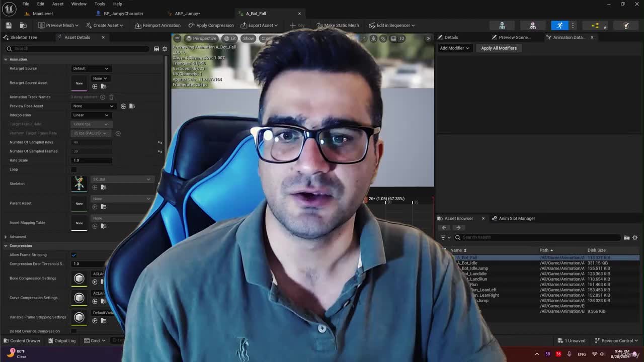Open the Asset menu

58,4
